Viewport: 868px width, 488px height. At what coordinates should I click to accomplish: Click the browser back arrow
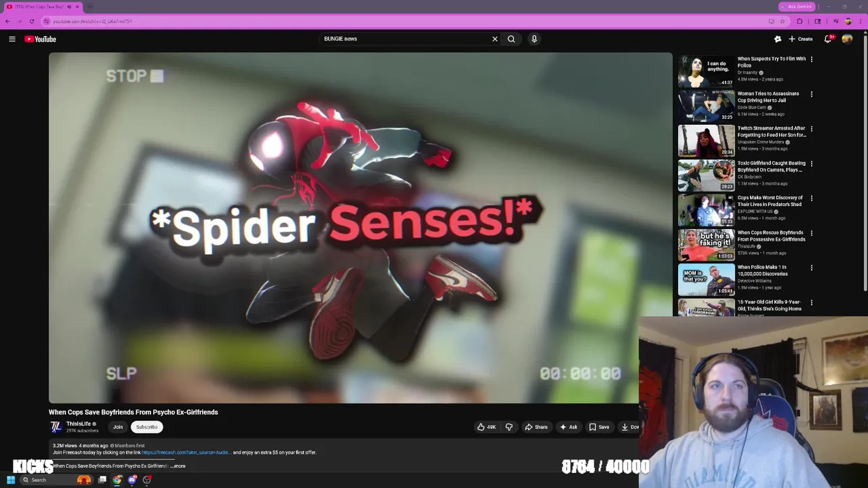tap(7, 21)
